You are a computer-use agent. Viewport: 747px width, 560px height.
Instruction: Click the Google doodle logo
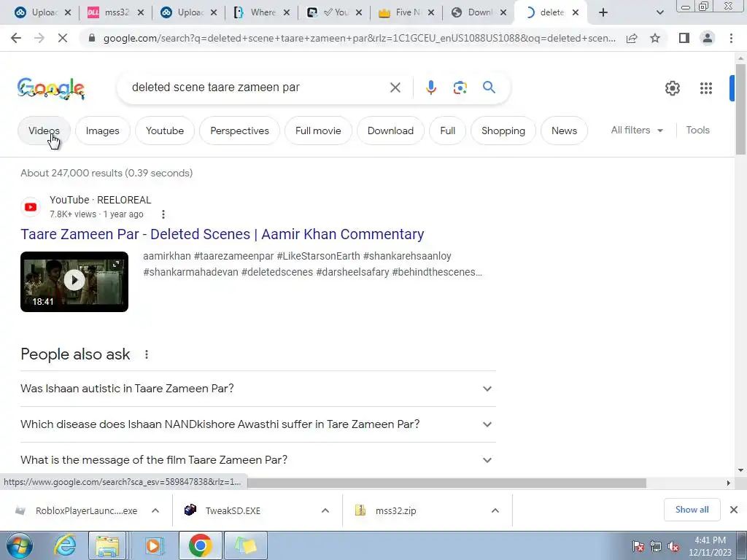[51, 88]
